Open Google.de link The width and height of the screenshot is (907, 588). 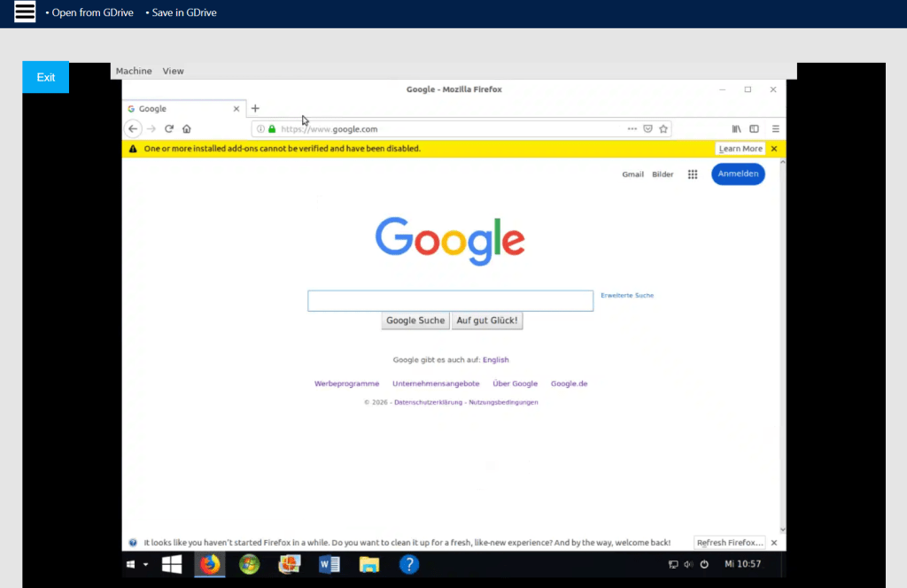pos(569,383)
